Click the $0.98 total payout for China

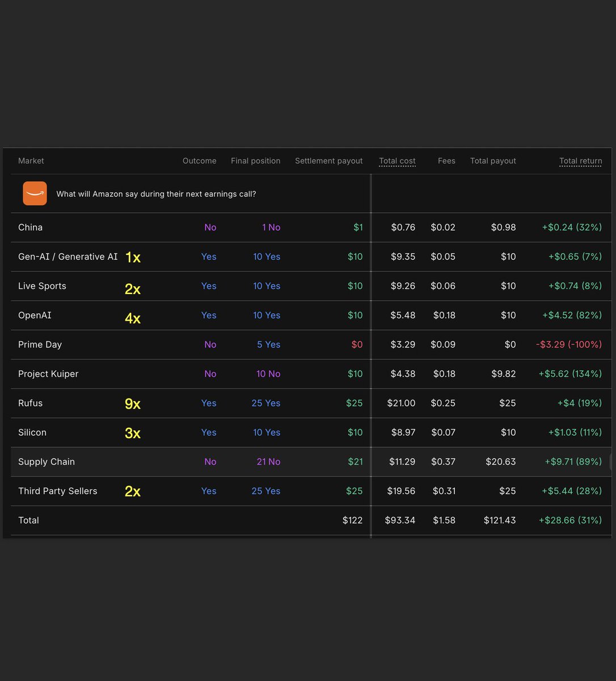[504, 228]
